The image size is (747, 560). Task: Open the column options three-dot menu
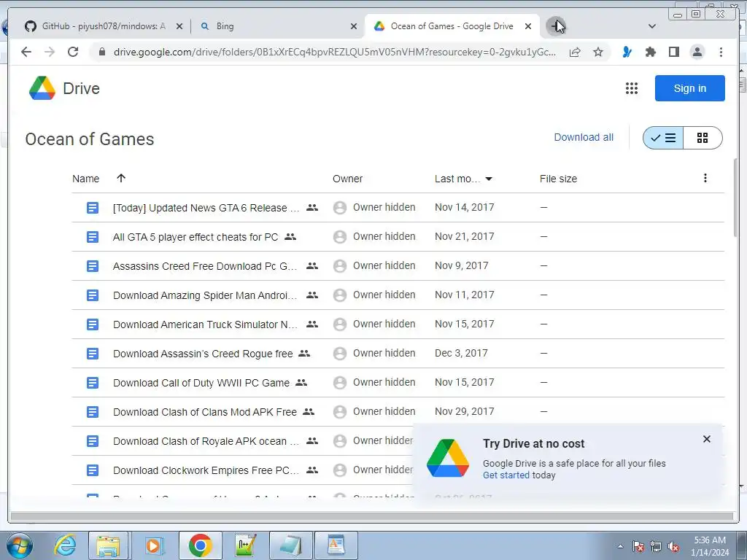(705, 178)
